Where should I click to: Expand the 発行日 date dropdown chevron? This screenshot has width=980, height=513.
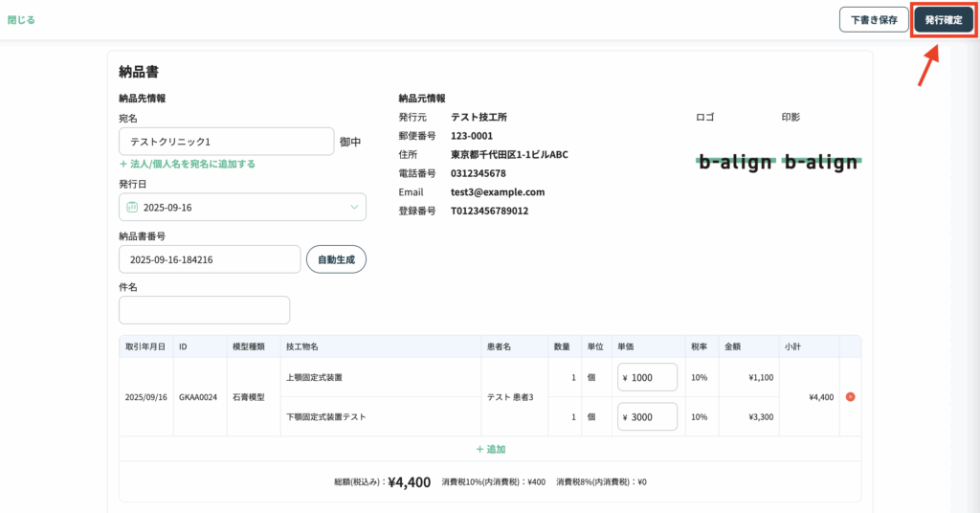pos(354,207)
